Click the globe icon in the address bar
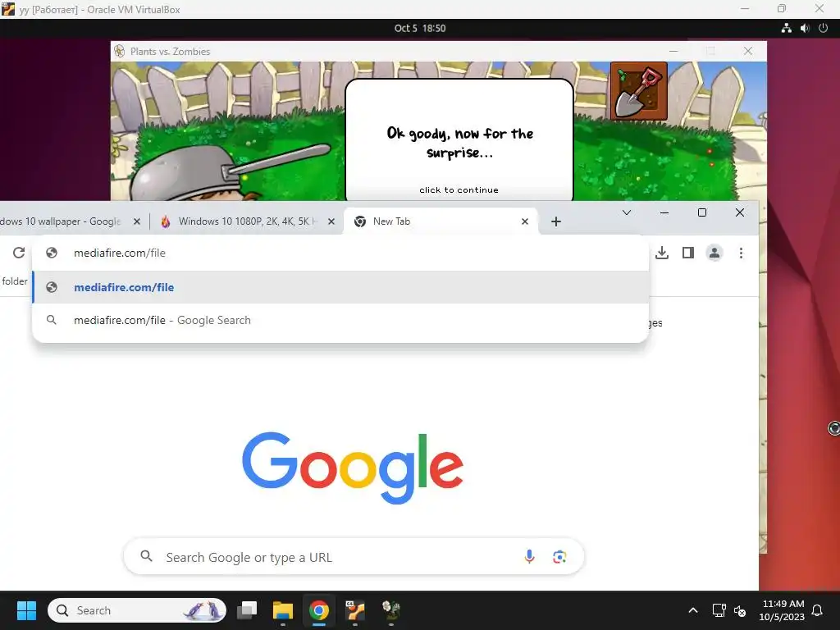 pyautogui.click(x=52, y=253)
